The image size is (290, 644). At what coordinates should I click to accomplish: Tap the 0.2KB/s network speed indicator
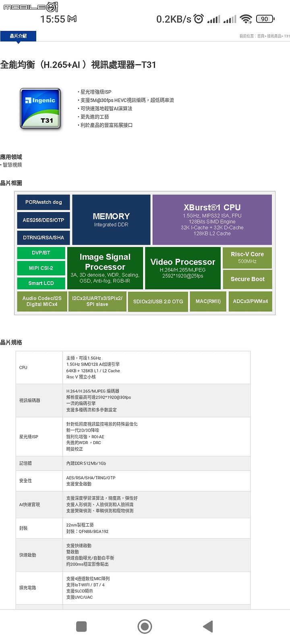point(174,19)
